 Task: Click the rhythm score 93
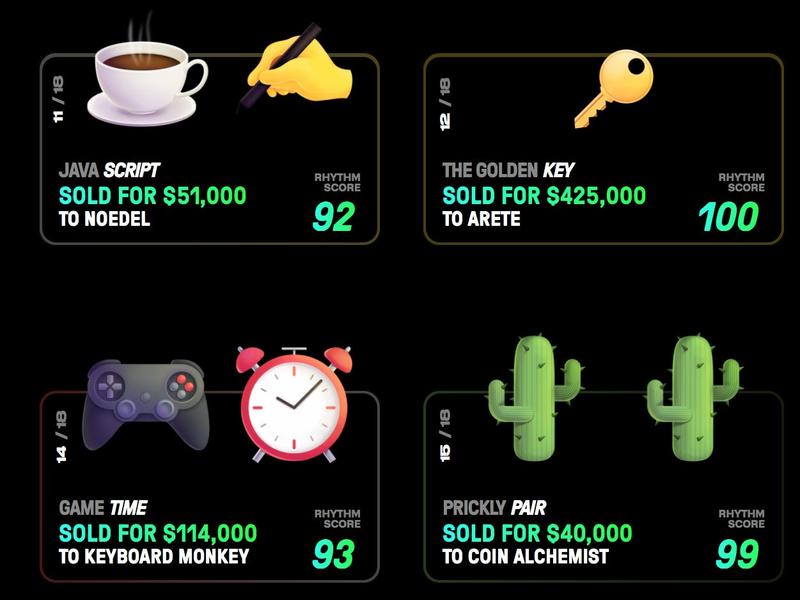[334, 554]
